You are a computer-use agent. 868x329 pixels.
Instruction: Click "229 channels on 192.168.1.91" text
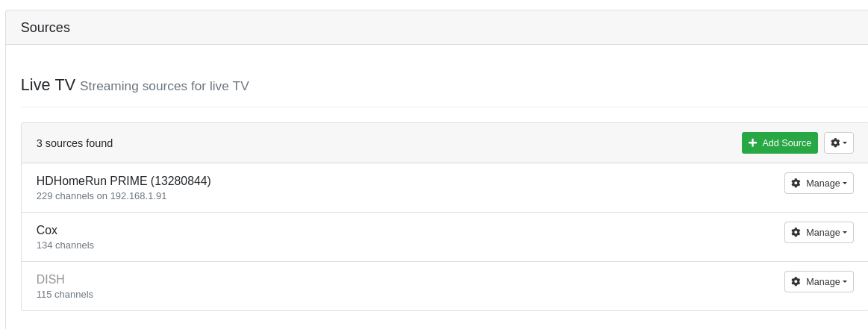102,196
